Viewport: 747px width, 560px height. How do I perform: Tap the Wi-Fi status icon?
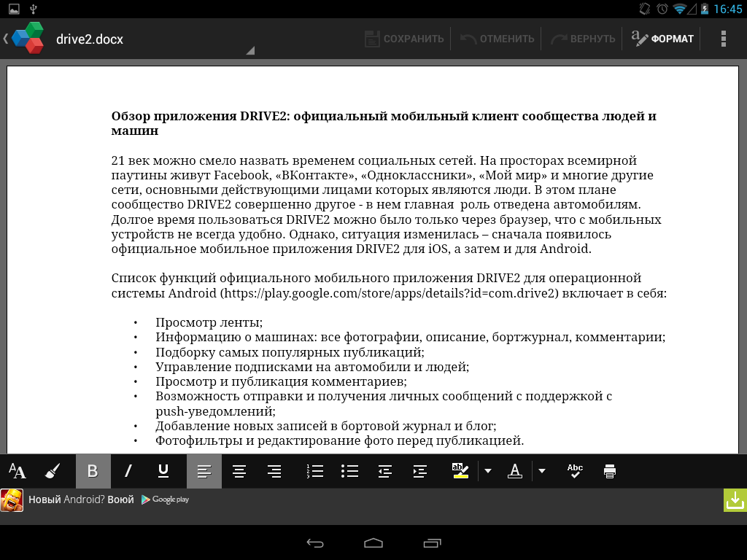click(x=679, y=9)
